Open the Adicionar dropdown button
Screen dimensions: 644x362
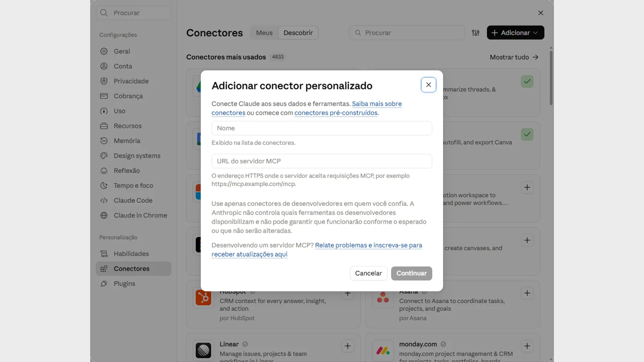515,33
